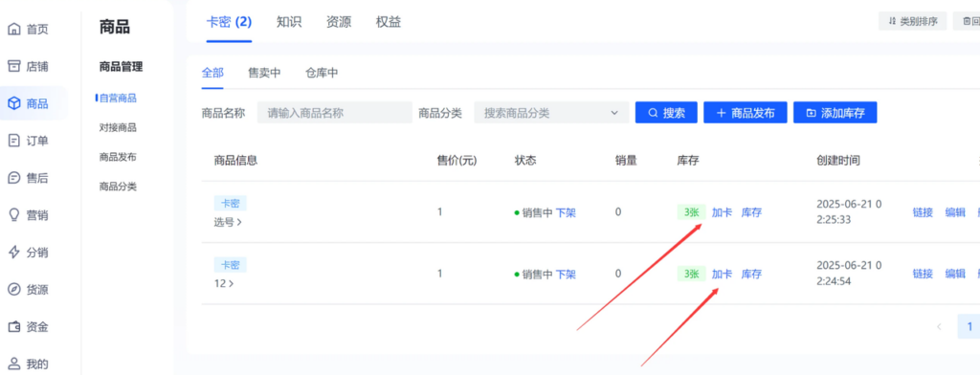Viewport: 980px width, 375px height.
Task: Click the 3张 stock badge for 选号
Action: pyautogui.click(x=691, y=212)
